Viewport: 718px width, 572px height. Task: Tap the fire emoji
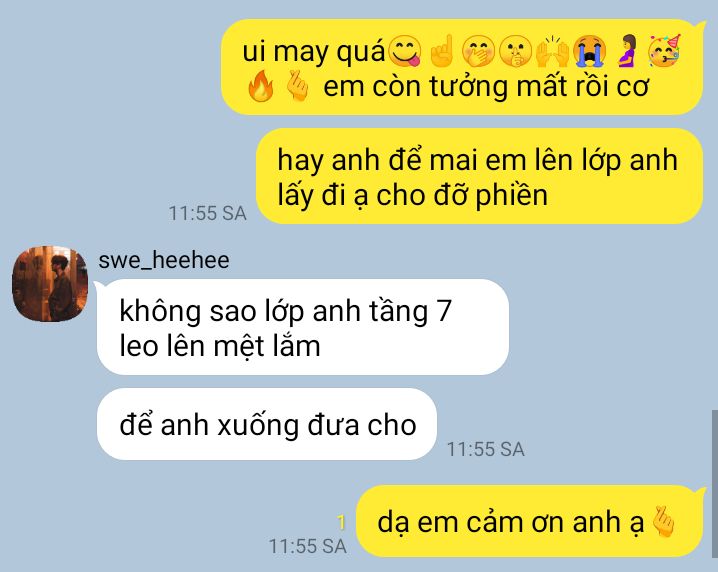pos(261,86)
